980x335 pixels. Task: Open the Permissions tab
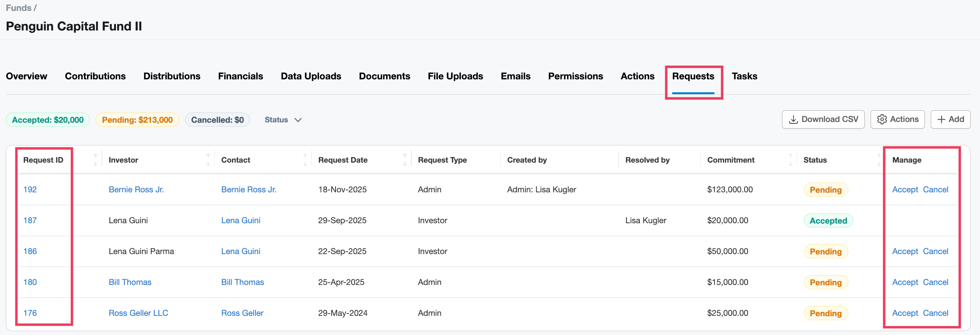575,76
